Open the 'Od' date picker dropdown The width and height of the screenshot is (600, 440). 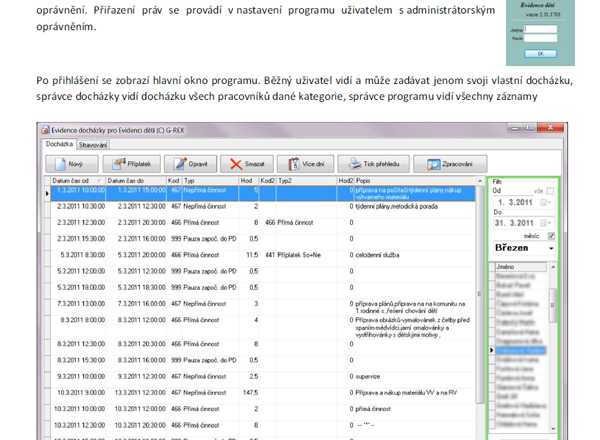(546, 202)
